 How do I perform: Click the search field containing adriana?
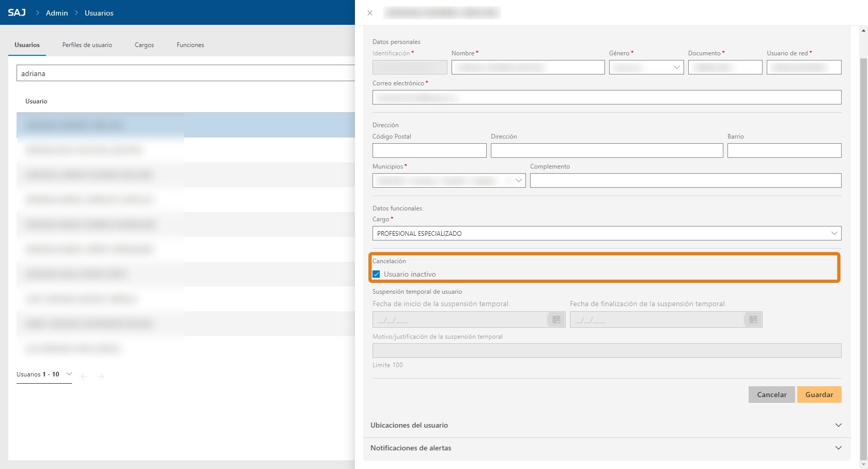coord(186,73)
